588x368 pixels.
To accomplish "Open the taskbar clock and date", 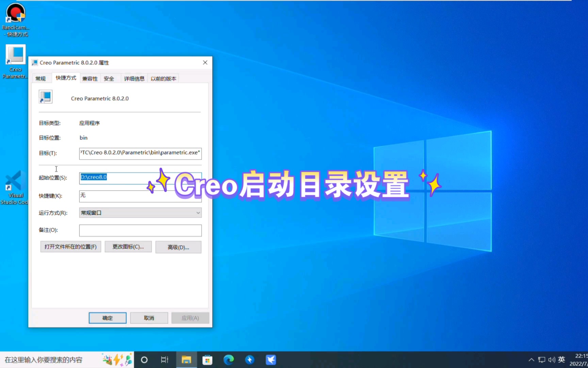I will 578,360.
